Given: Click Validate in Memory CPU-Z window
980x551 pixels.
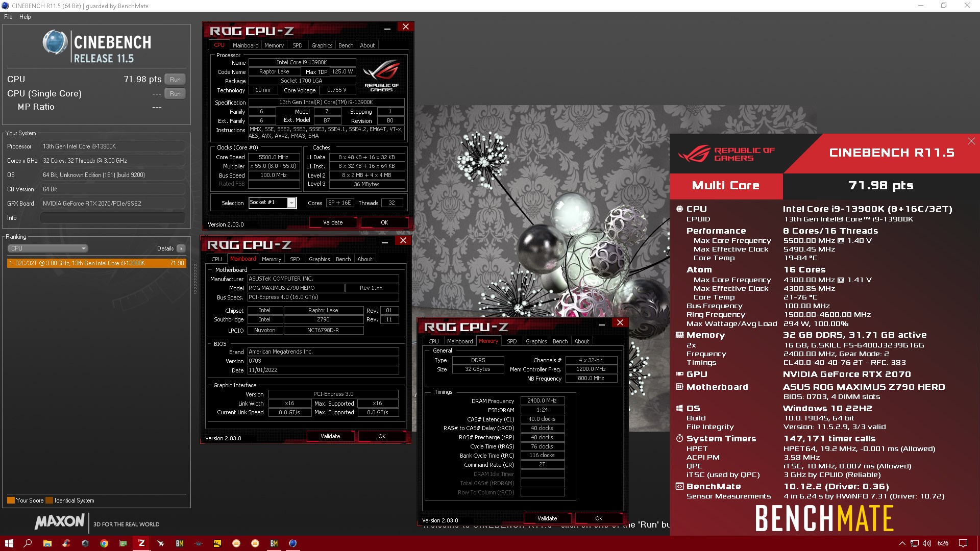Looking at the screenshot, I should 547,518.
